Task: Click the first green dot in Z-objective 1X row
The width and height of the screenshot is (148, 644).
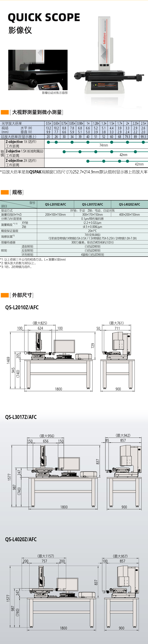Action: point(48,142)
